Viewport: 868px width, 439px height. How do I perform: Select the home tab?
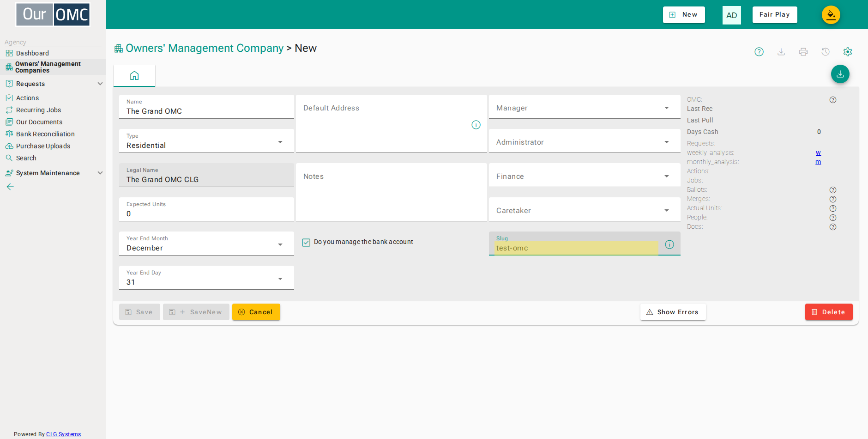[134, 76]
